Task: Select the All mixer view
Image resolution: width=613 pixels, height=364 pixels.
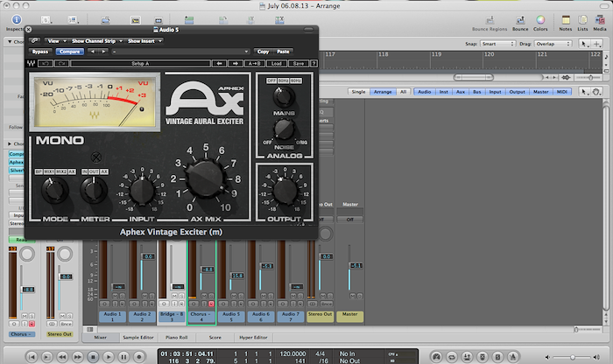Action: coord(403,92)
